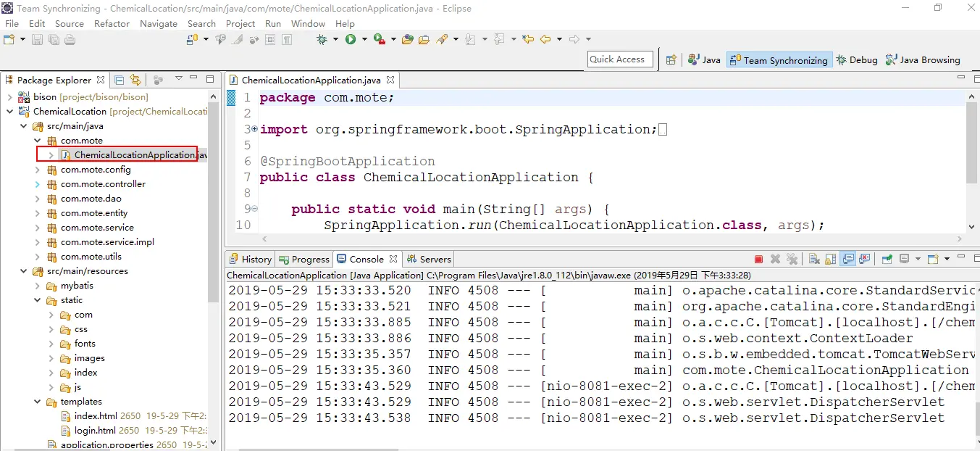Click the Open Task folder icon
The image size is (980, 451).
(x=424, y=39)
